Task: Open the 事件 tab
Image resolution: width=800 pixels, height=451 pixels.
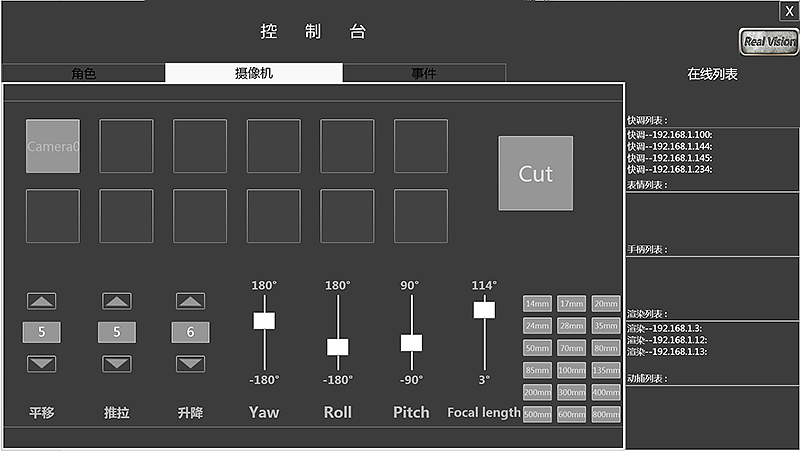Action: click(x=424, y=74)
